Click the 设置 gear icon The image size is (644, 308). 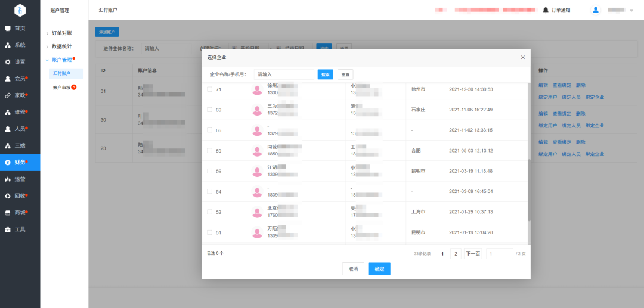(x=8, y=62)
